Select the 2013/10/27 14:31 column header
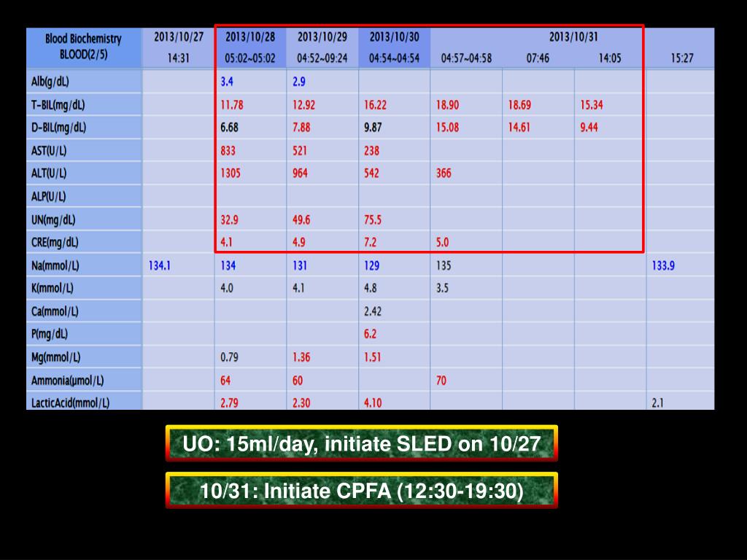Image resolution: width=747 pixels, height=560 pixels. [178, 47]
